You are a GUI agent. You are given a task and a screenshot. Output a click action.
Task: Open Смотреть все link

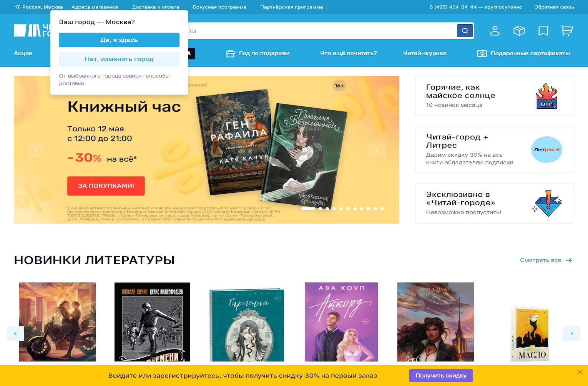pyautogui.click(x=541, y=260)
